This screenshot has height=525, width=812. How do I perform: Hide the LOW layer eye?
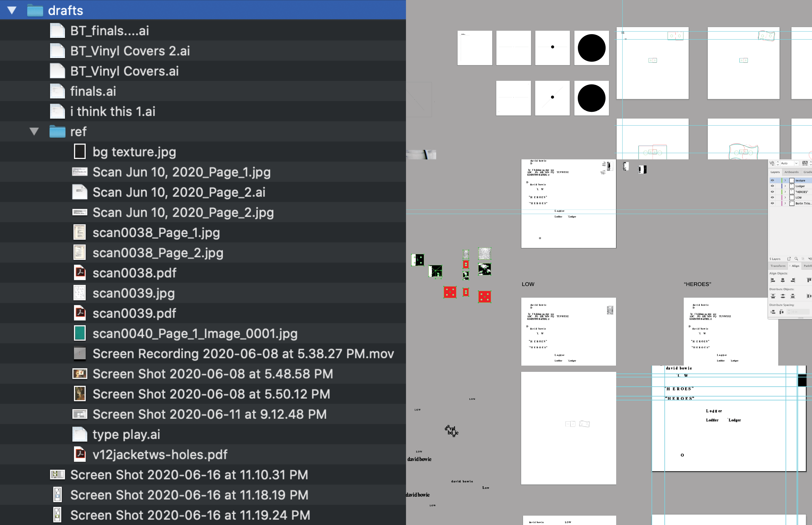772,197
